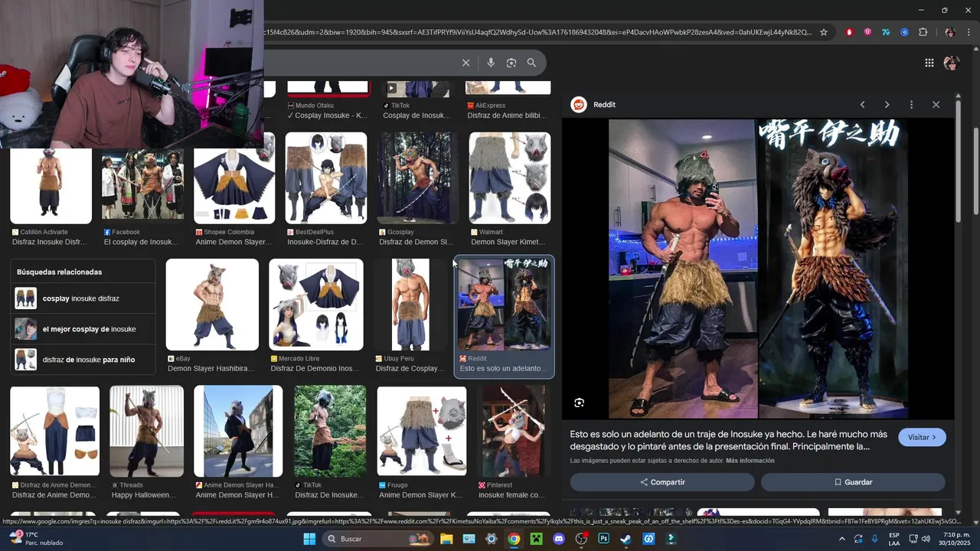
Task: Open the Gcosplay forest photo
Action: (x=418, y=178)
